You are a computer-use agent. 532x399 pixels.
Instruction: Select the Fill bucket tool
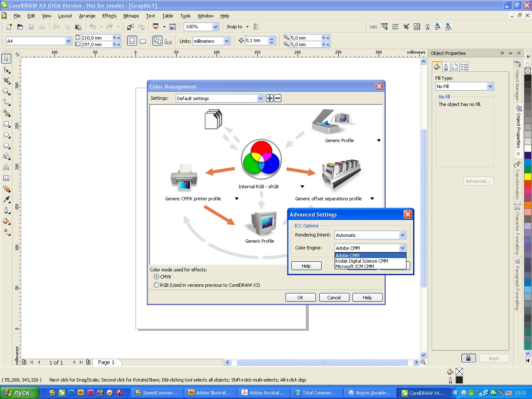(6, 221)
